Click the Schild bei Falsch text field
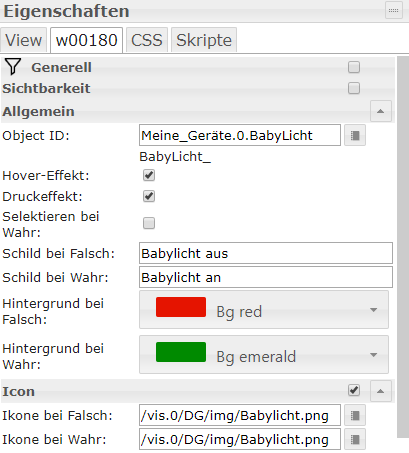The height and width of the screenshot is (453, 409). pyautogui.click(x=266, y=253)
